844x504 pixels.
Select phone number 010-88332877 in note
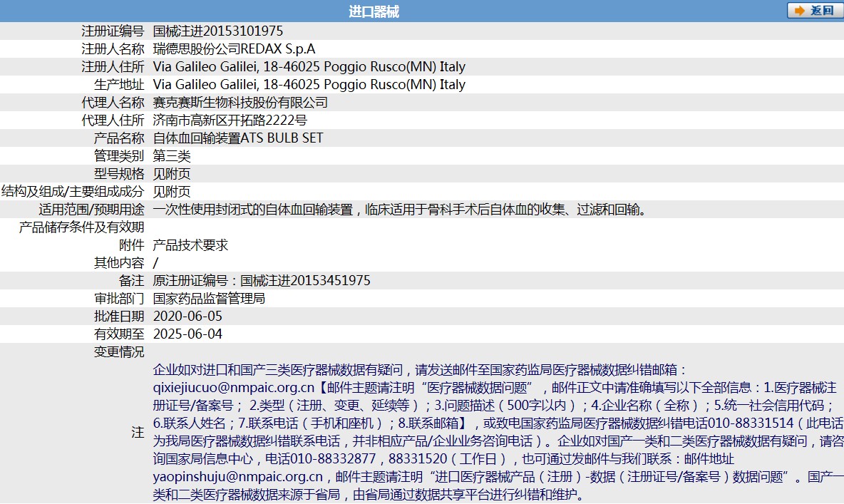click(x=333, y=458)
